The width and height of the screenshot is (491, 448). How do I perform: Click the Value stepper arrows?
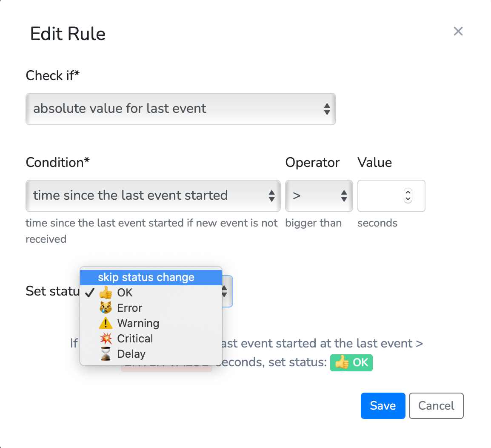tap(408, 195)
